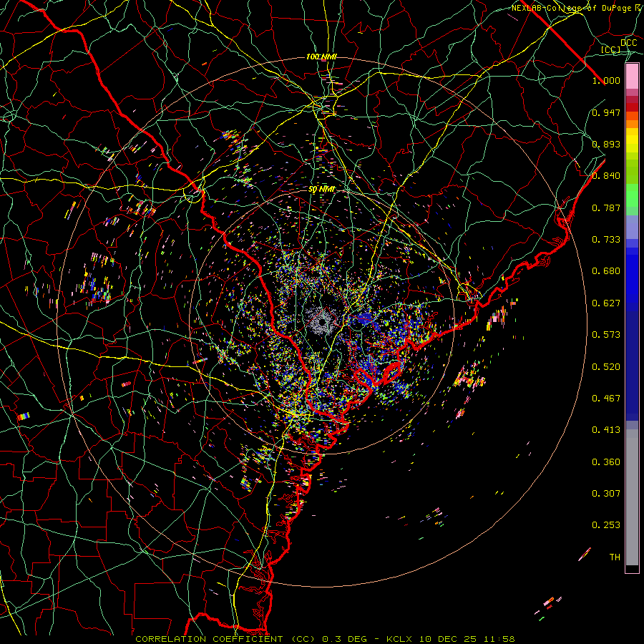The width and height of the screenshot is (644, 644).
Task: Select the 0.947 legend value
Action: coord(606,112)
